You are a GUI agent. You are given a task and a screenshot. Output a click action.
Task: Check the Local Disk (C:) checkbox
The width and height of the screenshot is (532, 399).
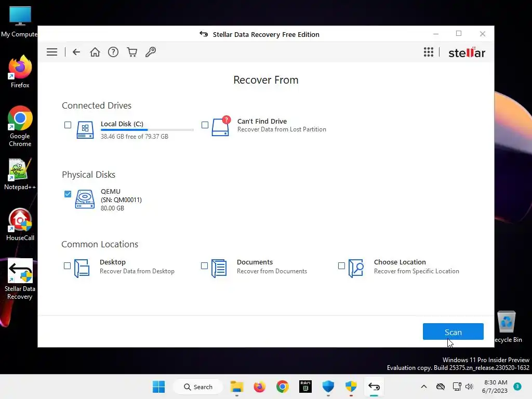[x=68, y=125]
